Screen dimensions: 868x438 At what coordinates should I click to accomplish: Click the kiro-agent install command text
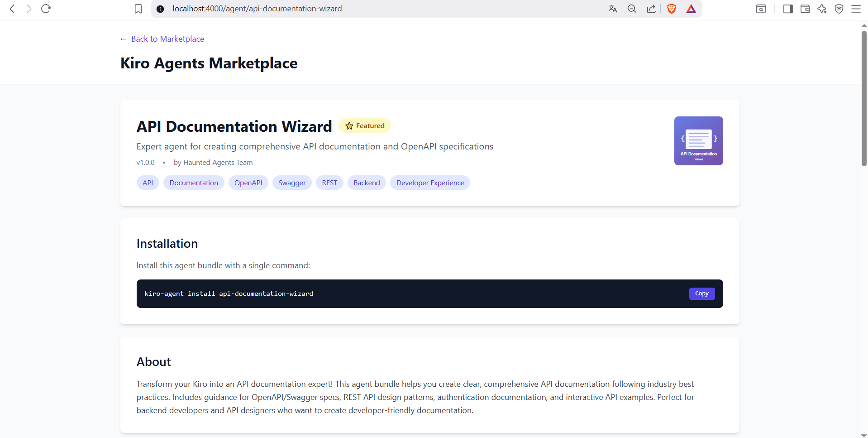(x=229, y=294)
